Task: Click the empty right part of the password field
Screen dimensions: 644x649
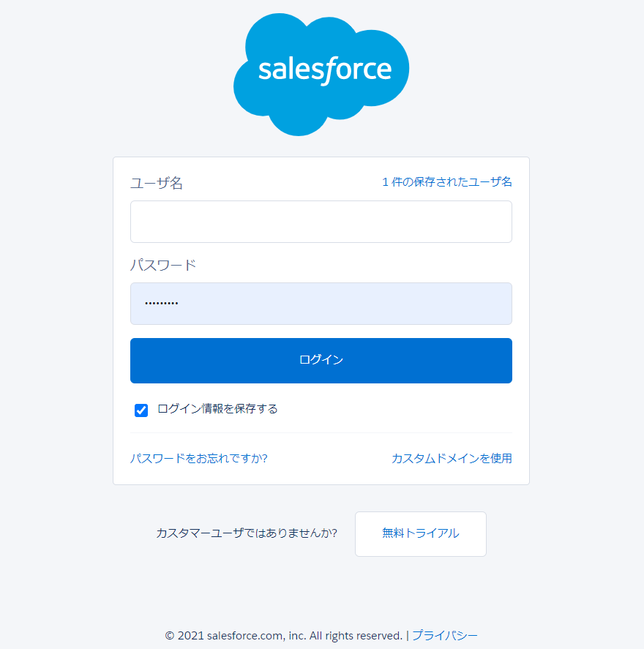Action: [x=372, y=304]
